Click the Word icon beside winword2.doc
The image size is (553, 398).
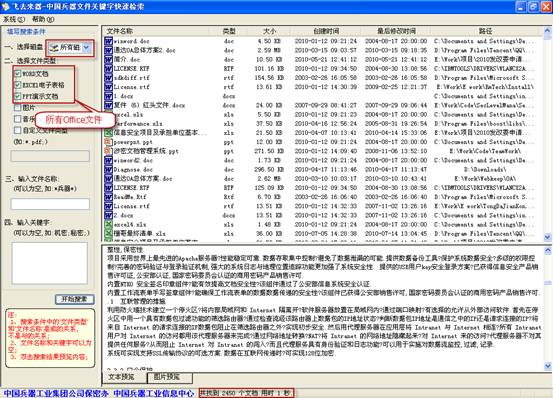pos(108,160)
